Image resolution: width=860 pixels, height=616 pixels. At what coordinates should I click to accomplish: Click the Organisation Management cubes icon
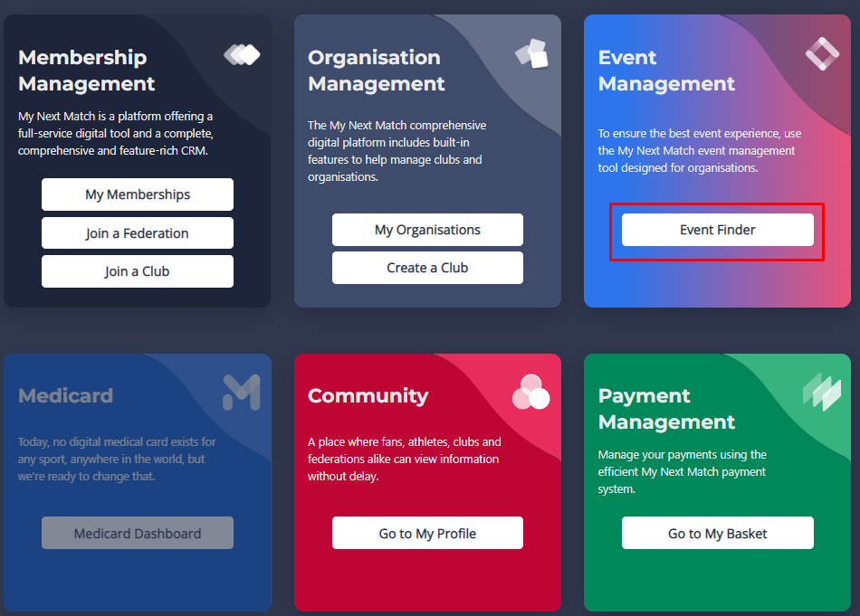pos(531,53)
